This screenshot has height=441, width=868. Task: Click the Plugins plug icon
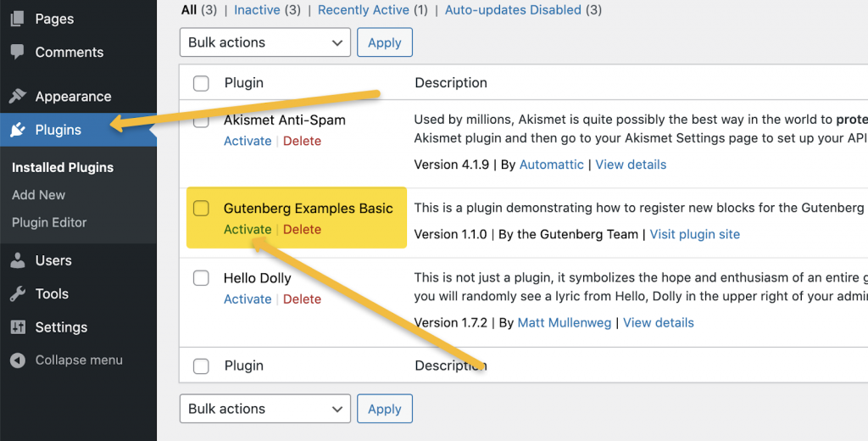coord(18,130)
